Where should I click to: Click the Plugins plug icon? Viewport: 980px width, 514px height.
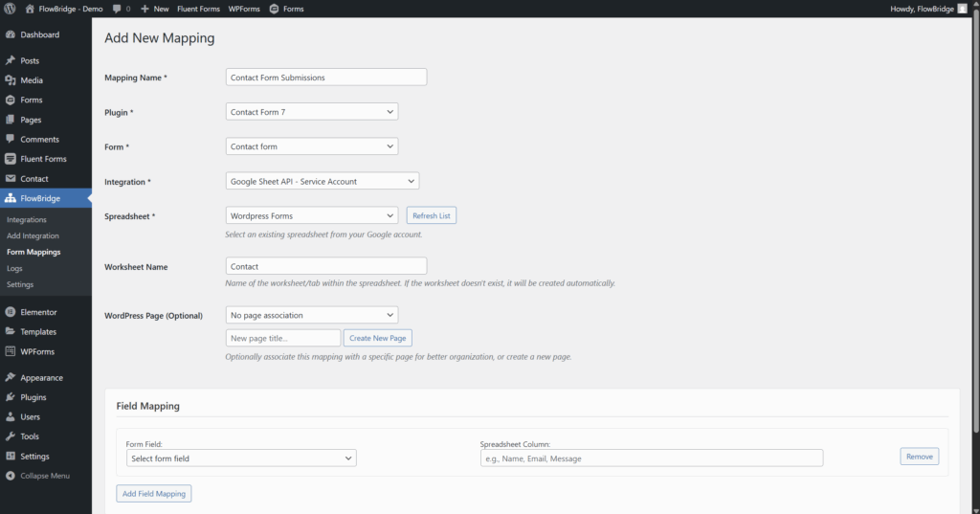coord(10,397)
